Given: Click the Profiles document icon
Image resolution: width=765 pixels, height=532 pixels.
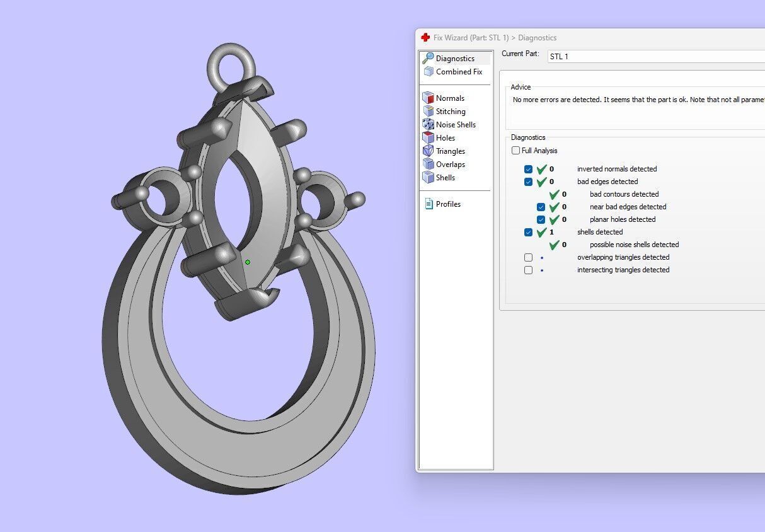Looking at the screenshot, I should pos(429,204).
